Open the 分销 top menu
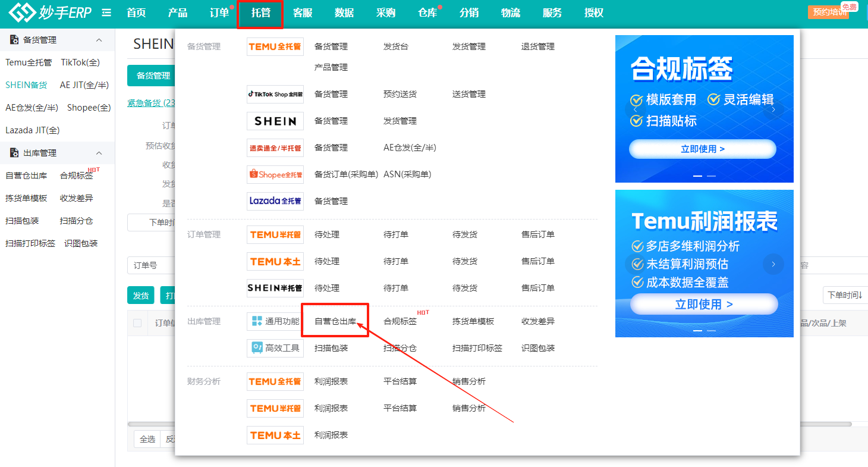 (469, 13)
